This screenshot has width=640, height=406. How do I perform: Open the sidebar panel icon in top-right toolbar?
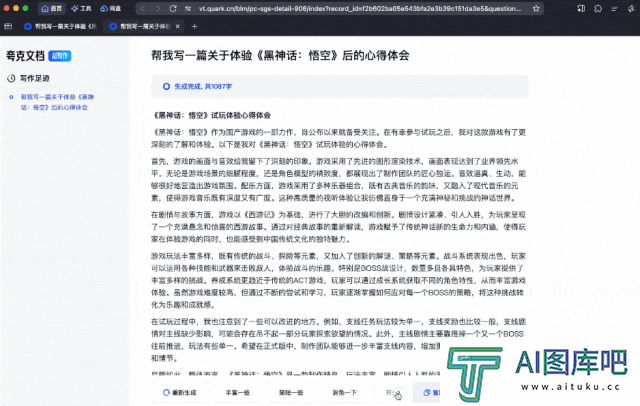(x=581, y=8)
